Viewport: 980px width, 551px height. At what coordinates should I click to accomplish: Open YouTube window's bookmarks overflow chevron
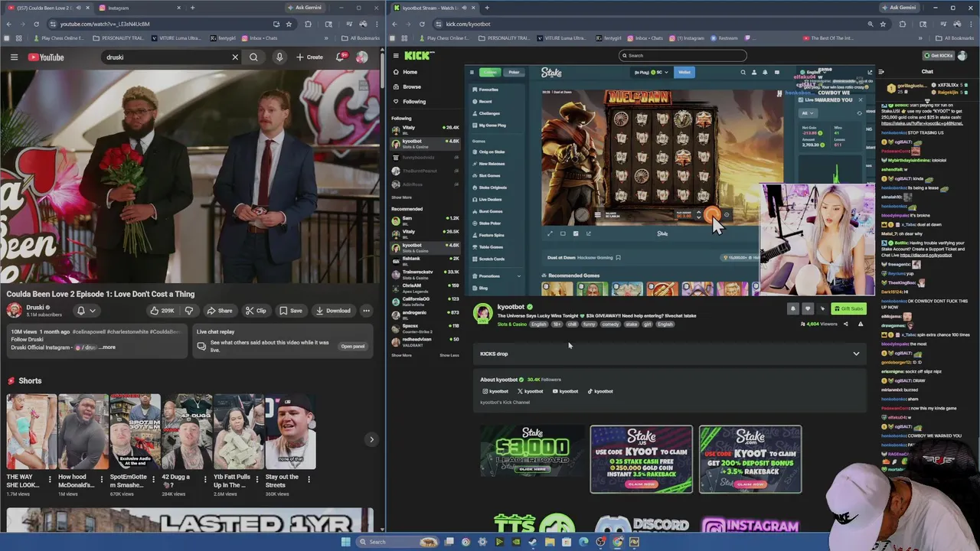pos(326,37)
